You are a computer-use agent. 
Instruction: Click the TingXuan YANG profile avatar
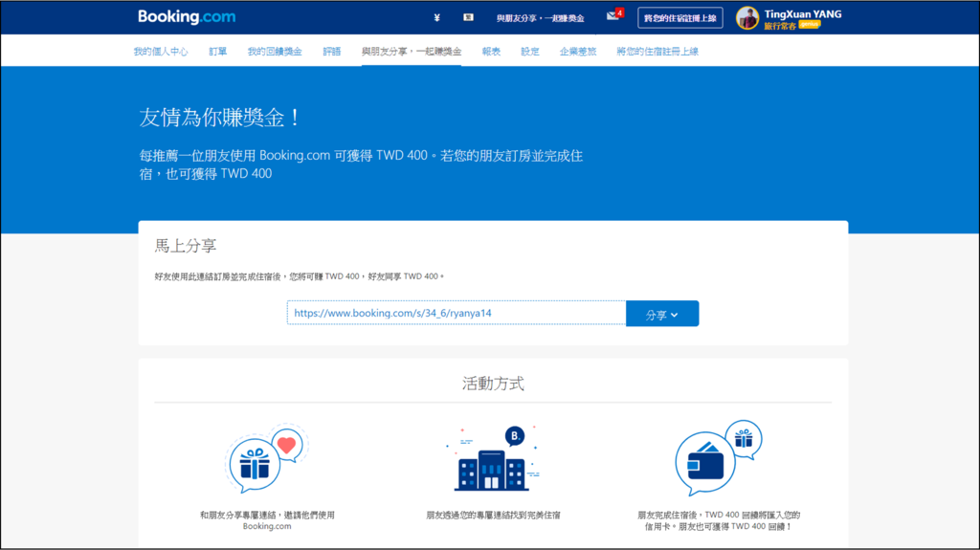tap(746, 18)
